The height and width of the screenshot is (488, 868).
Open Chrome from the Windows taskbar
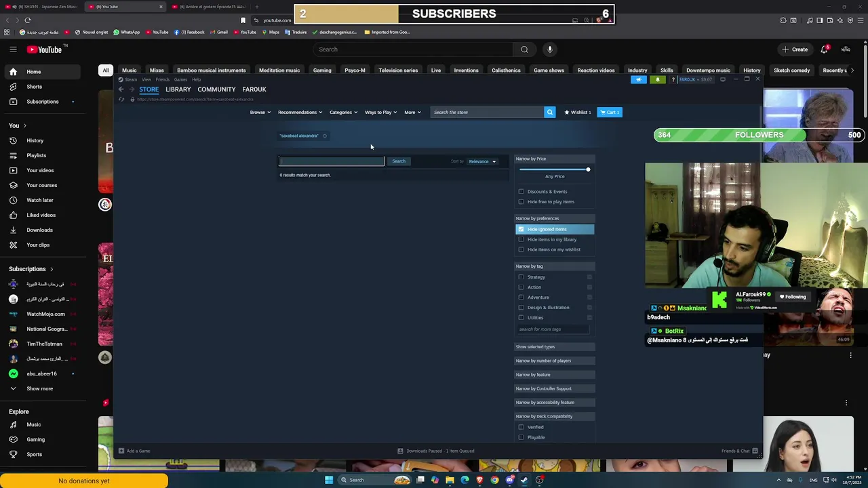(x=494, y=480)
